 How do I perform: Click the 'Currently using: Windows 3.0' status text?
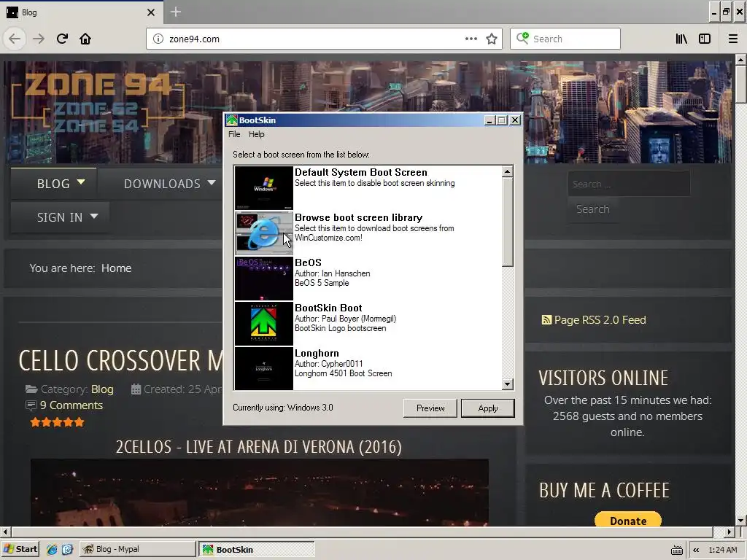pyautogui.click(x=283, y=408)
